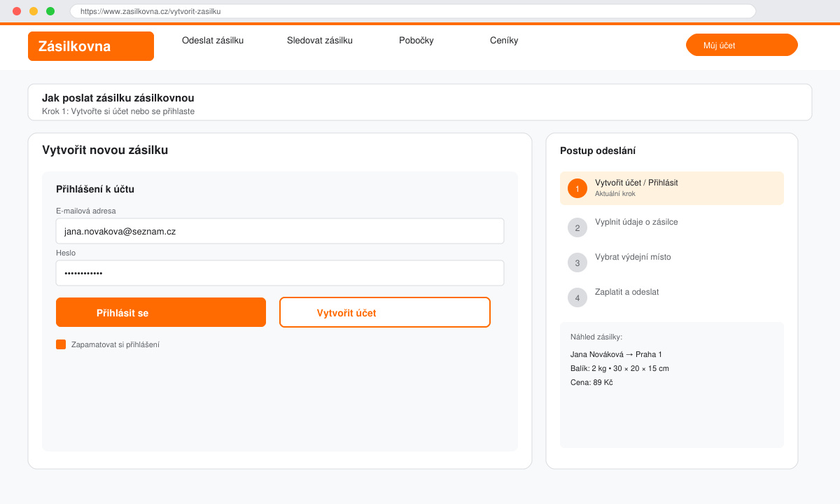Click the text 'Balík: 2 kg • 30 × 20 × 15 cm'
Image resolution: width=840 pixels, height=504 pixels.
619,368
